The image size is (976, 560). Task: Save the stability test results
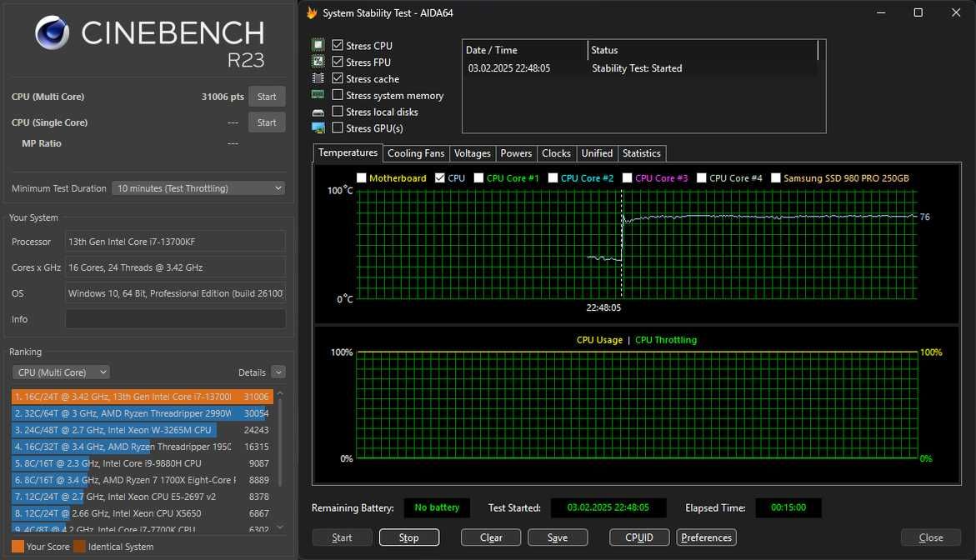[x=558, y=537]
